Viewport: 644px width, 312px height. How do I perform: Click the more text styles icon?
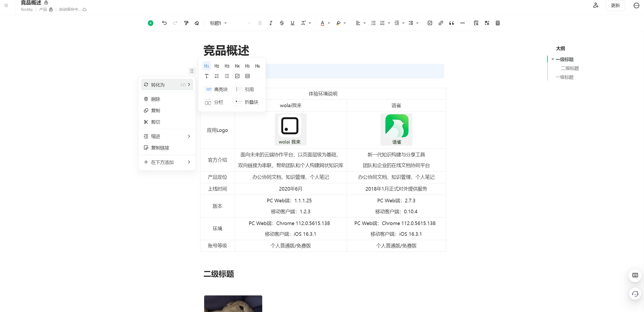pyautogui.click(x=303, y=23)
